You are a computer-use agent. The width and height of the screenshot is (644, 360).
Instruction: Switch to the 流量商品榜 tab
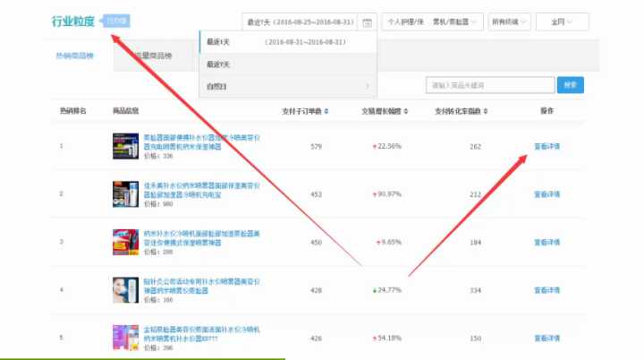[x=154, y=56]
